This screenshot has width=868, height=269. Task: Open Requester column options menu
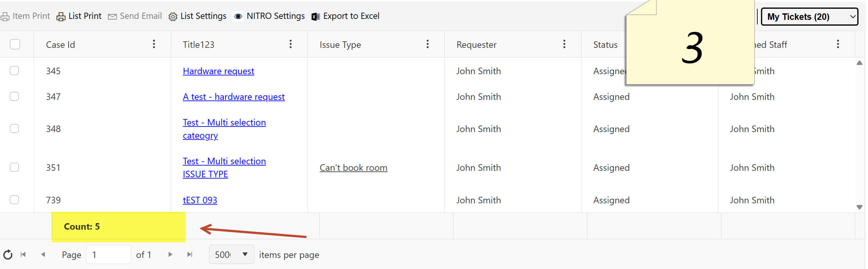click(x=564, y=44)
